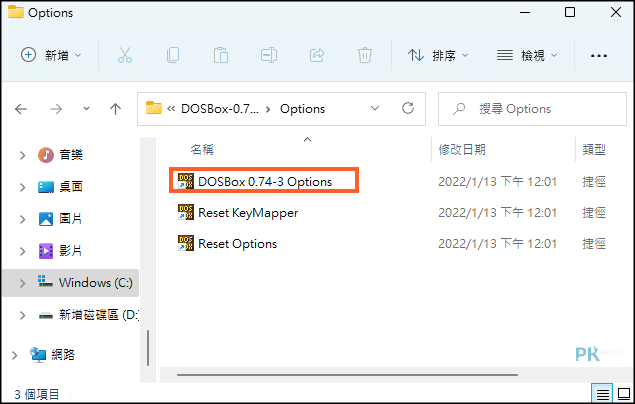
Task: Open the three-dot See more menu
Action: point(599,55)
